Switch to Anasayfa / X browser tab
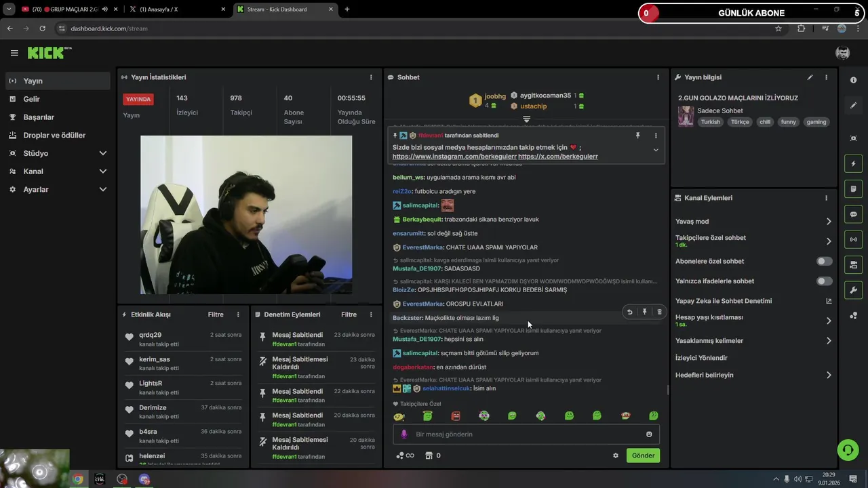Viewport: 868px width, 488px height. (178, 9)
